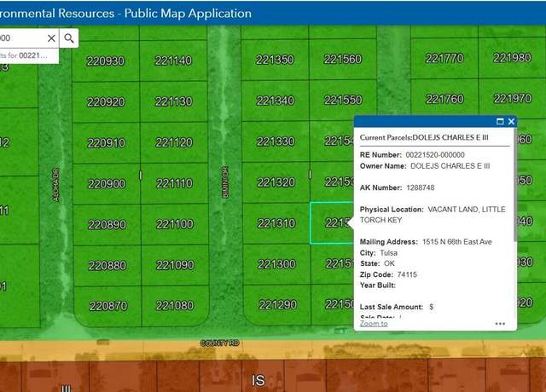546x392 pixels.
Task: Select parcel 220870 on the map
Action: (x=108, y=306)
